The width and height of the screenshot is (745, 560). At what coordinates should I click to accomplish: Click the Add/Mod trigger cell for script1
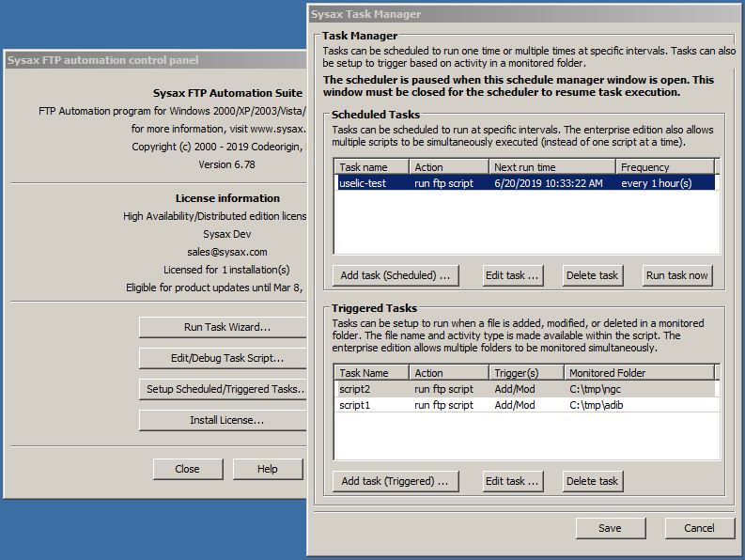click(515, 405)
